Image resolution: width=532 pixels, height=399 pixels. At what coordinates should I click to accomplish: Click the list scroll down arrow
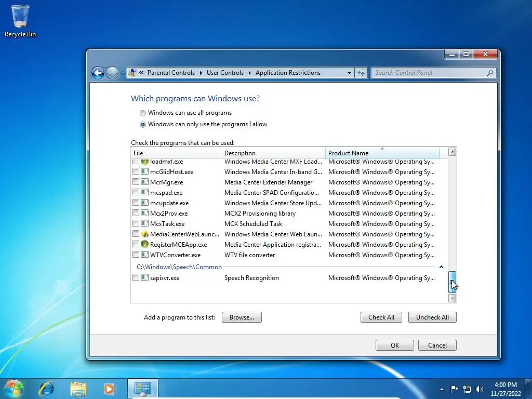pos(452,298)
